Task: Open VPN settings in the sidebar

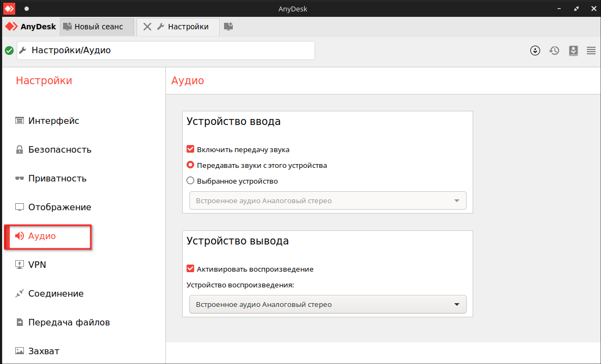Action: [x=37, y=265]
